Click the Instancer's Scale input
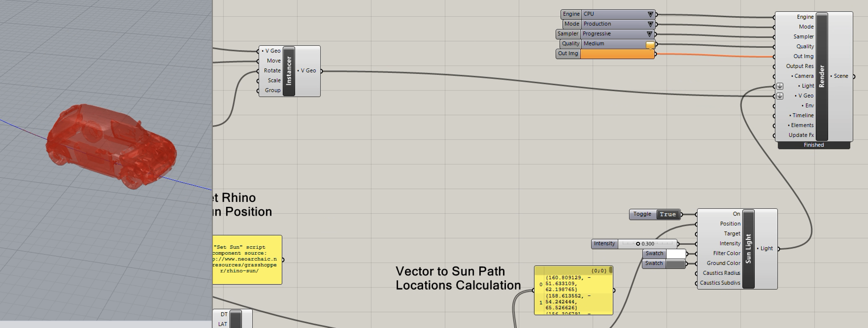Screen dimensions: 868x328 coord(274,81)
